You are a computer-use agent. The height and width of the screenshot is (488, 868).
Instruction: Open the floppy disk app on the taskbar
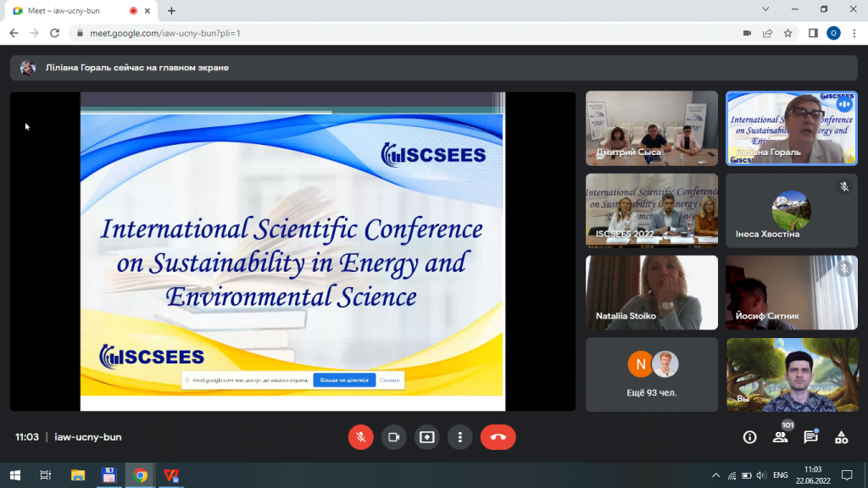tap(108, 475)
